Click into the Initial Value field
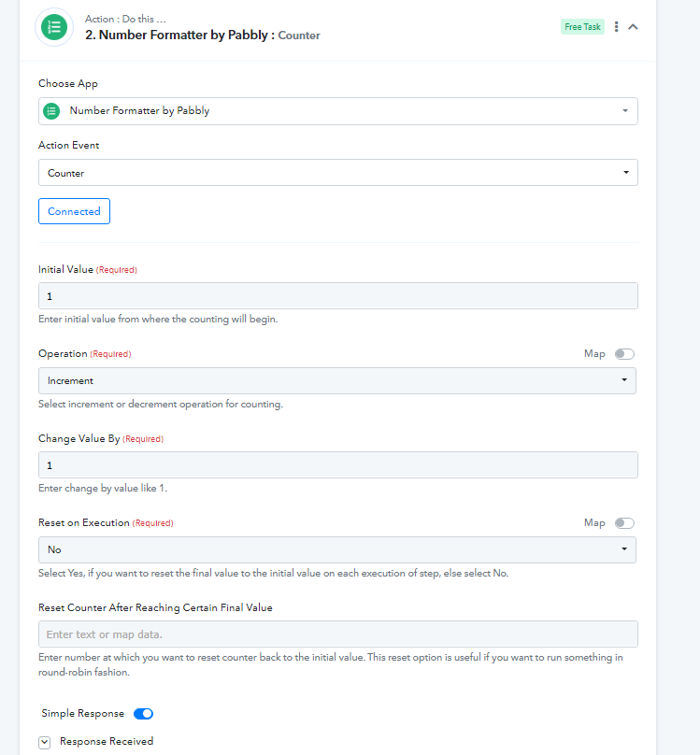The width and height of the screenshot is (700, 755). [x=338, y=296]
